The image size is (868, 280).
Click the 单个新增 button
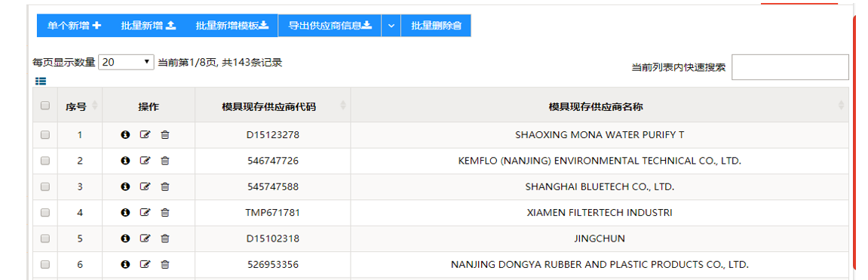pos(74,26)
